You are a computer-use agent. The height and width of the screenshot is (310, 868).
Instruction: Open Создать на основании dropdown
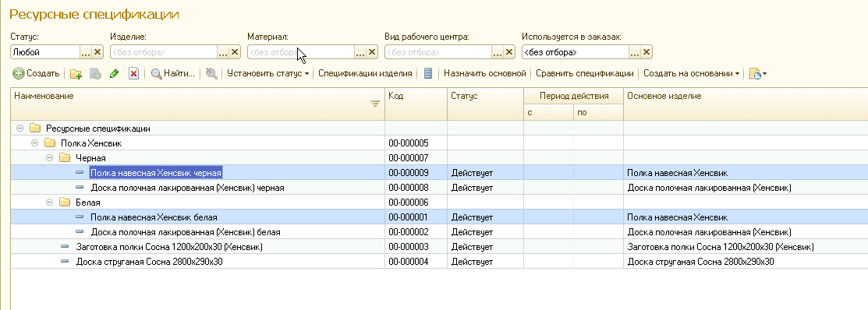pyautogui.click(x=692, y=73)
